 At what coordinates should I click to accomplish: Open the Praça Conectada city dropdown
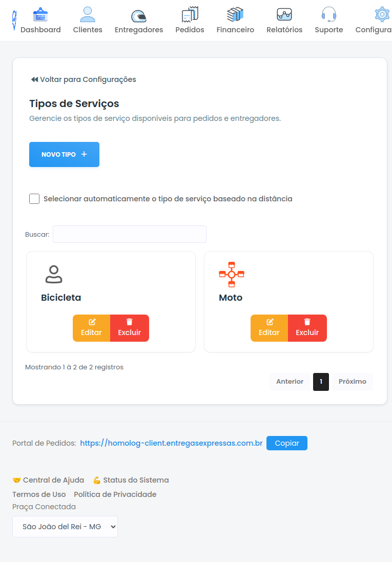pyautogui.click(x=65, y=527)
